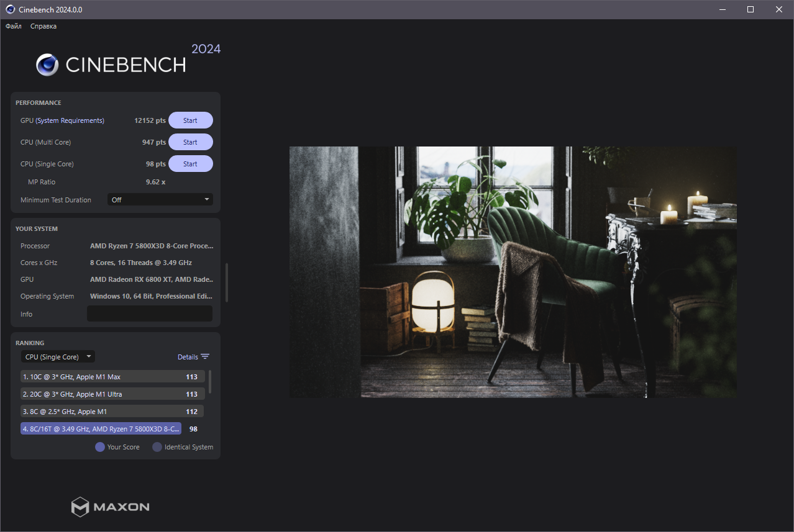Click the Processor value AMD Ryzen 7 5800X3D
The width and height of the screenshot is (794, 532).
pyautogui.click(x=152, y=246)
